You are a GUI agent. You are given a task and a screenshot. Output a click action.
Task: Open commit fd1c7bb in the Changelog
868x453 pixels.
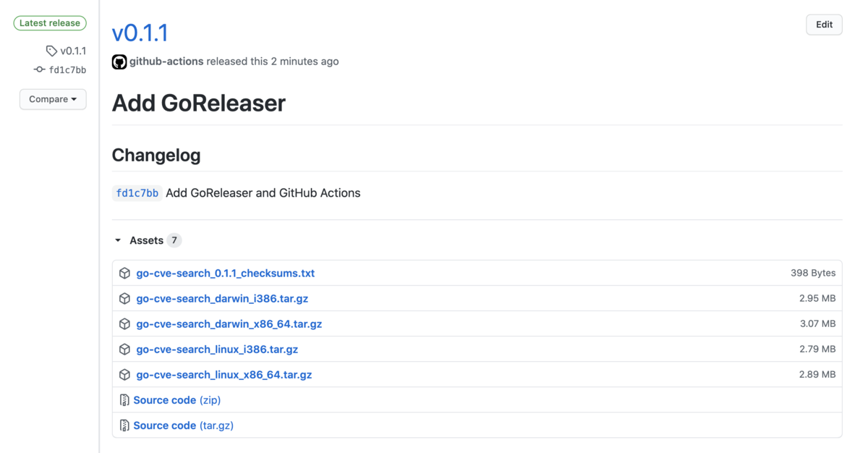137,193
